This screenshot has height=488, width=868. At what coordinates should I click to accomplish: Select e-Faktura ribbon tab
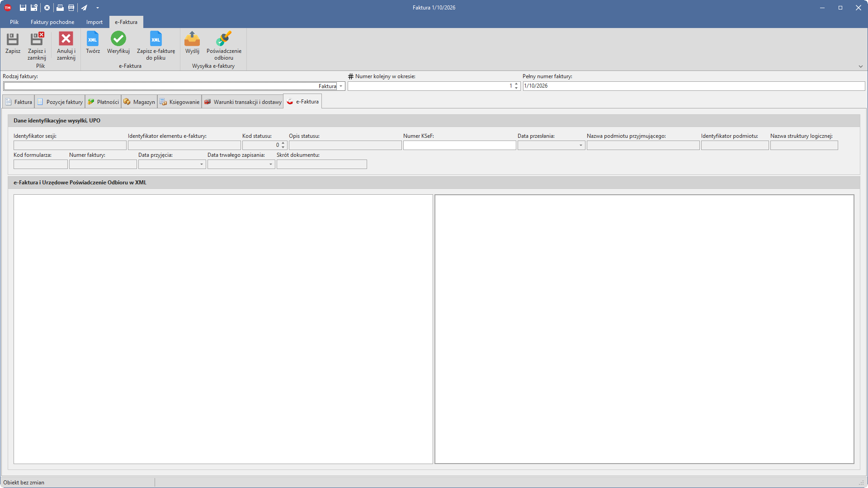pyautogui.click(x=126, y=22)
